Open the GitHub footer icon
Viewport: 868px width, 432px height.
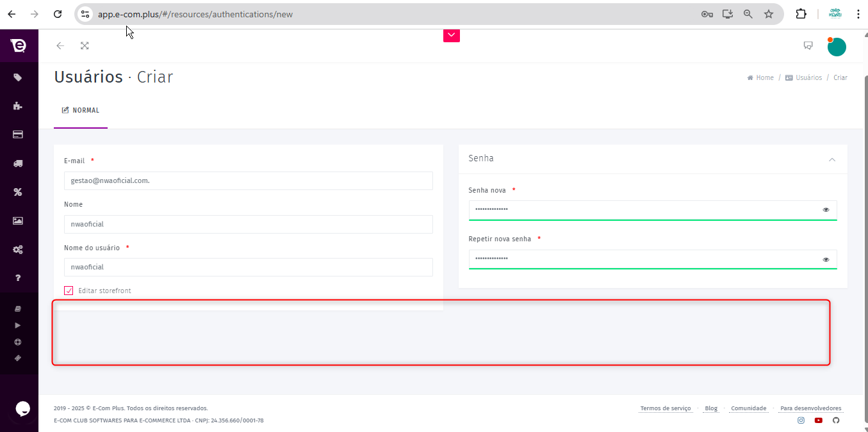pyautogui.click(x=836, y=420)
